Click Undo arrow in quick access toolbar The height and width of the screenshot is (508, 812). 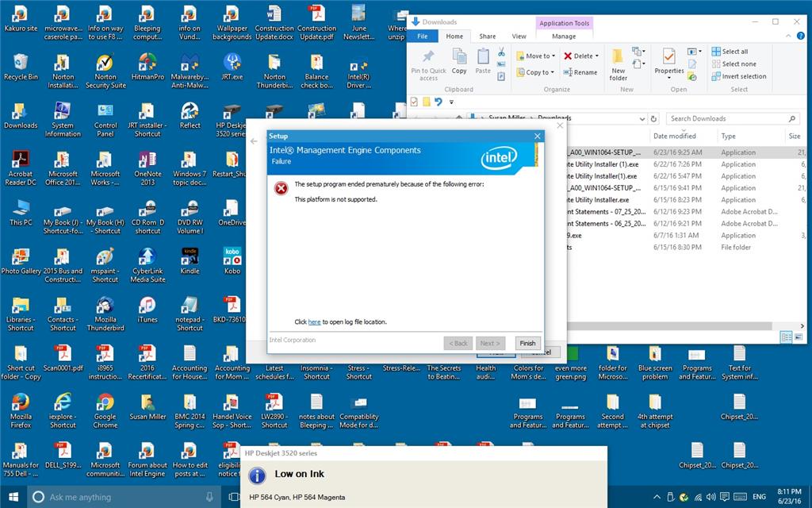(x=438, y=102)
